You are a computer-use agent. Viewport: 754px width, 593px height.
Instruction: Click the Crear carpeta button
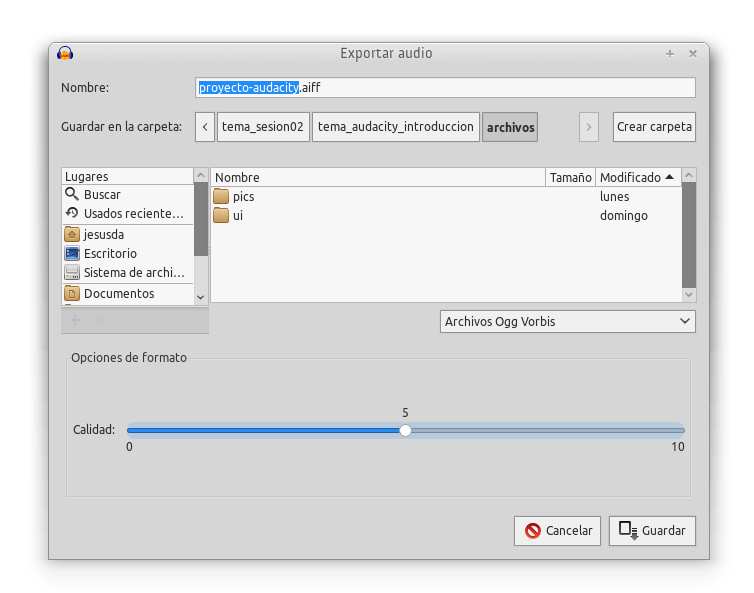click(x=653, y=127)
